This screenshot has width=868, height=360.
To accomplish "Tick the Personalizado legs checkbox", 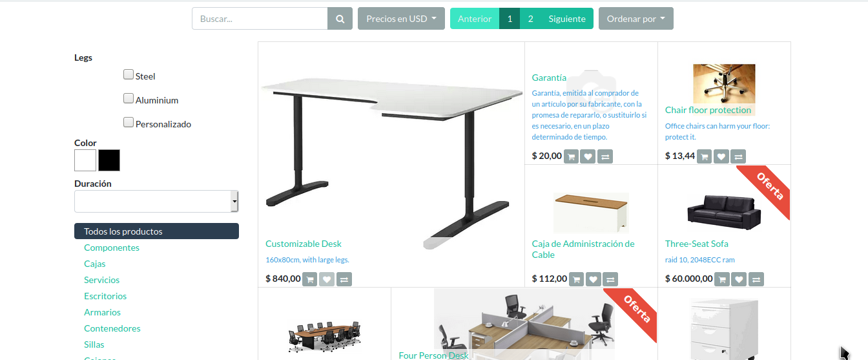I will pyautogui.click(x=129, y=122).
